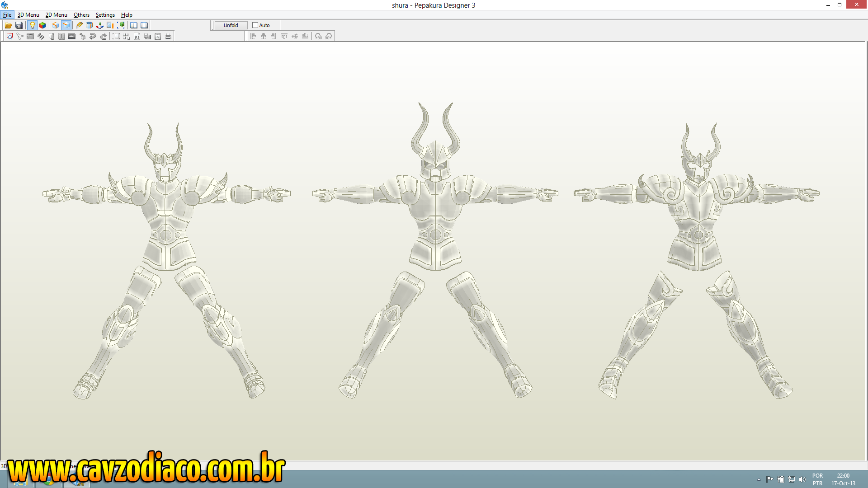868x488 pixels.
Task: Open the File menu
Action: click(x=7, y=15)
